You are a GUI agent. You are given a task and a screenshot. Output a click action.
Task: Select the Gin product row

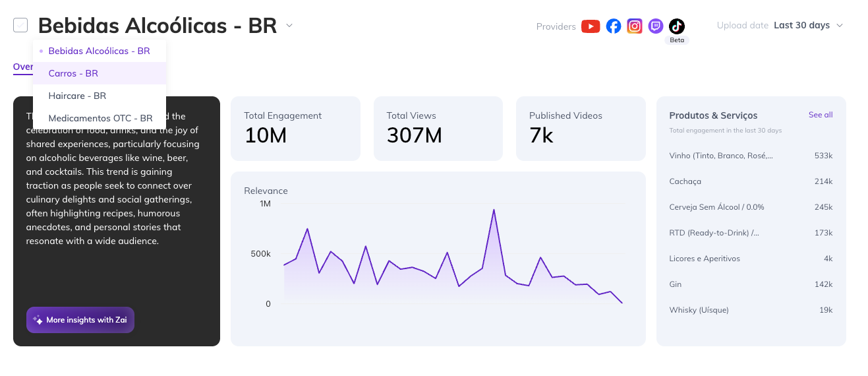[x=751, y=284]
